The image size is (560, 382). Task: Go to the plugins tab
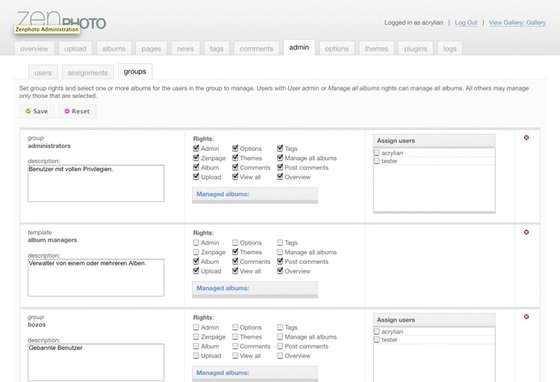coord(415,49)
